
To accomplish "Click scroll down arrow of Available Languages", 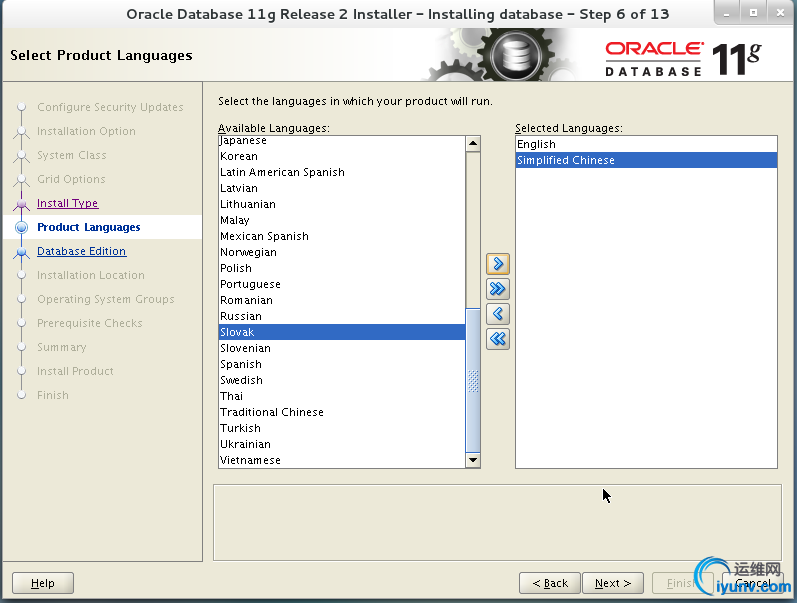I will [473, 460].
